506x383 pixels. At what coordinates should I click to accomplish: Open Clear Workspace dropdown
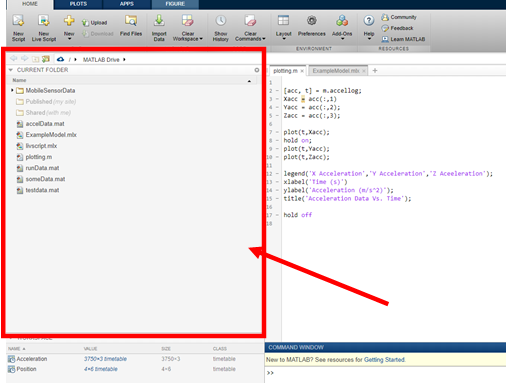[188, 28]
